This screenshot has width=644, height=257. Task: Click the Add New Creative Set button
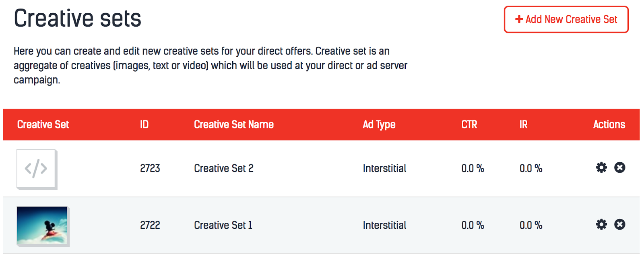coord(566,19)
